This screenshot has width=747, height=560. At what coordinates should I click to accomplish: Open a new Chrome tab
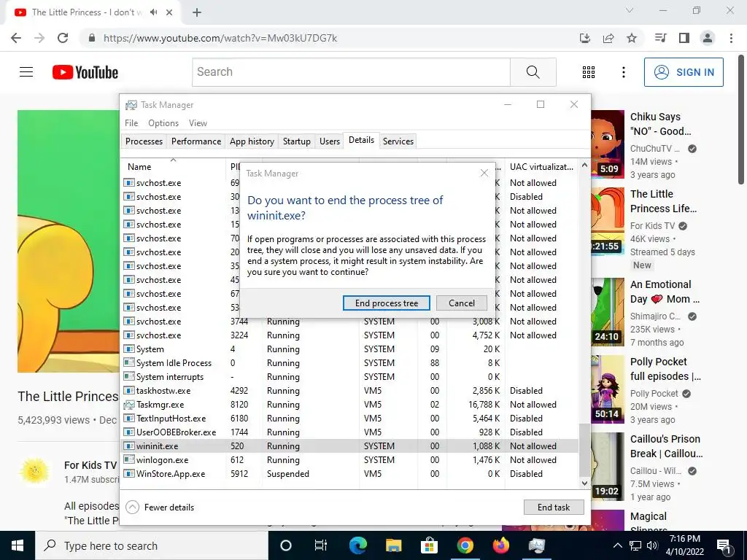pyautogui.click(x=197, y=12)
